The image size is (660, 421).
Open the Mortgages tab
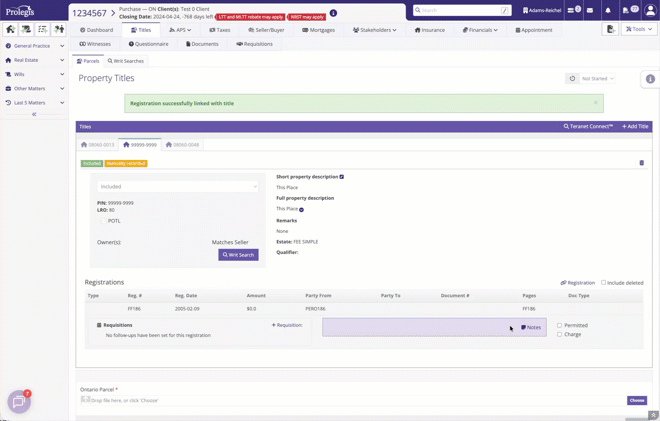[318, 30]
